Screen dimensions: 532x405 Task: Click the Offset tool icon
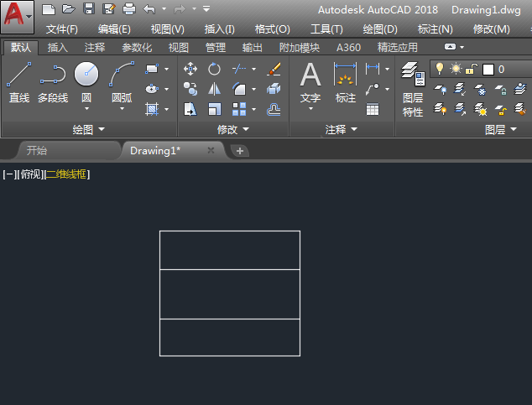click(x=274, y=110)
